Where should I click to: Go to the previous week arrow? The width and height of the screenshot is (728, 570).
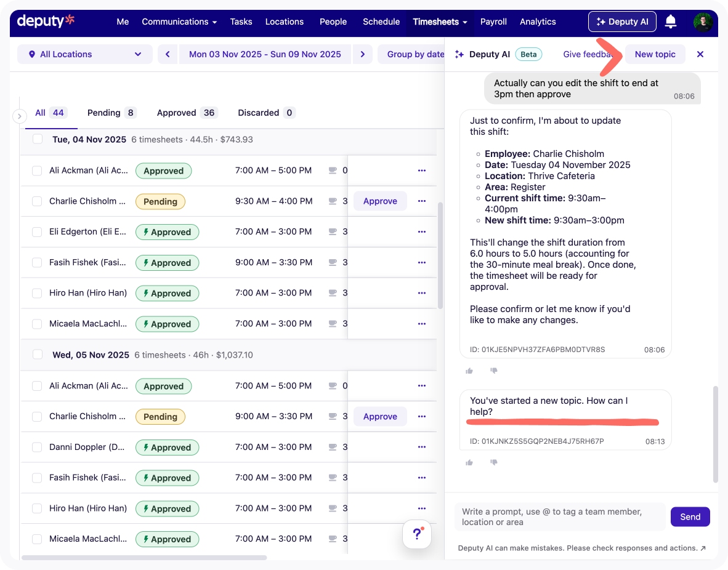click(168, 54)
